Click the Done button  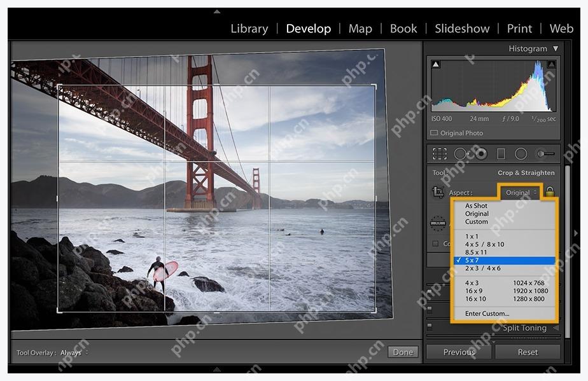point(403,352)
